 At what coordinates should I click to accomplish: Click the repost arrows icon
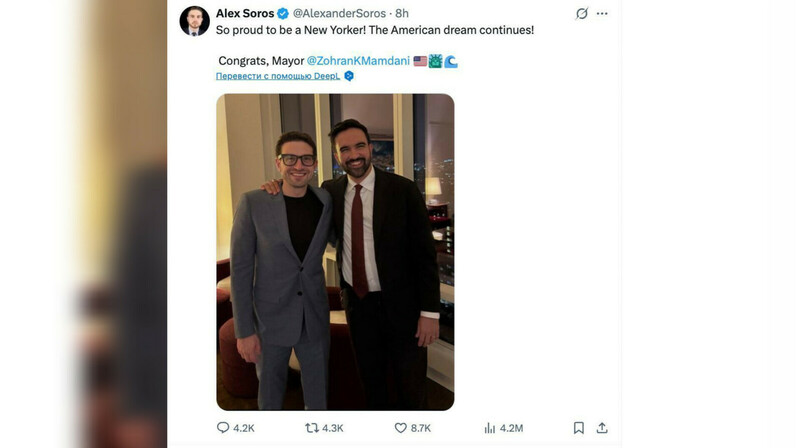pyautogui.click(x=312, y=428)
